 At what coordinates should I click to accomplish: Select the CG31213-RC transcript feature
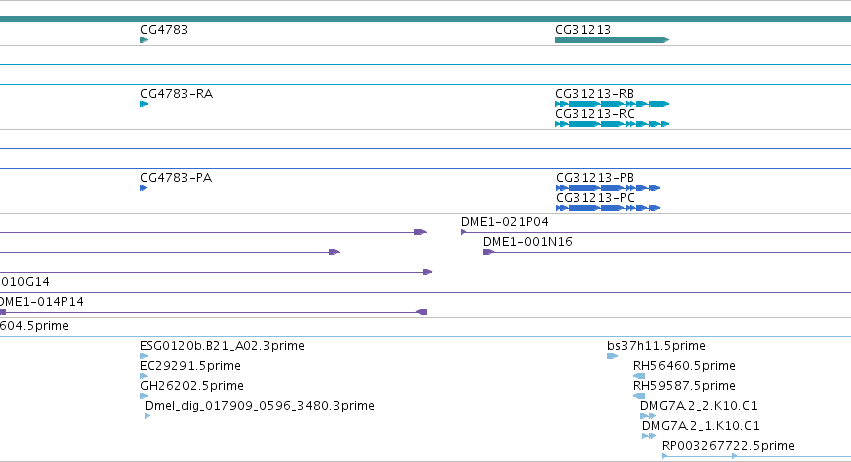tap(612, 124)
